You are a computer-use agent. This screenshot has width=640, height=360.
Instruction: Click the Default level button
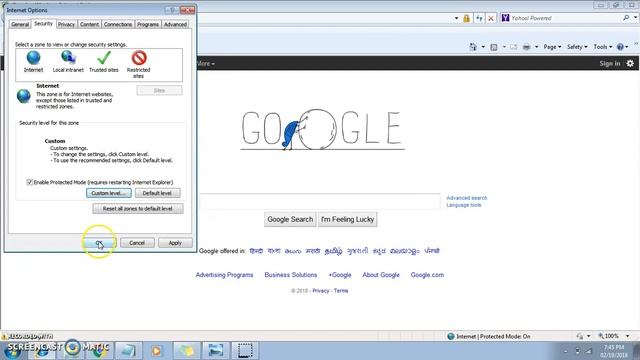coord(157,193)
